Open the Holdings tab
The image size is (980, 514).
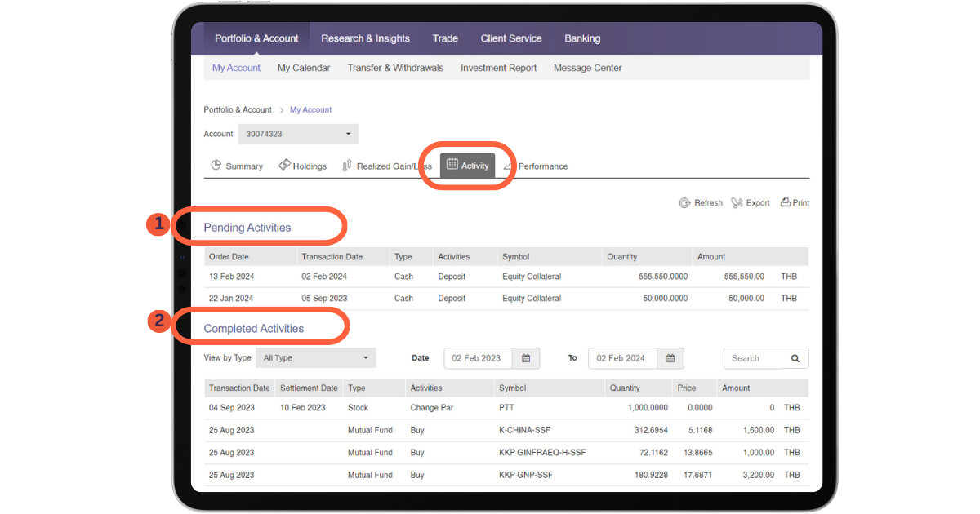pyautogui.click(x=302, y=166)
